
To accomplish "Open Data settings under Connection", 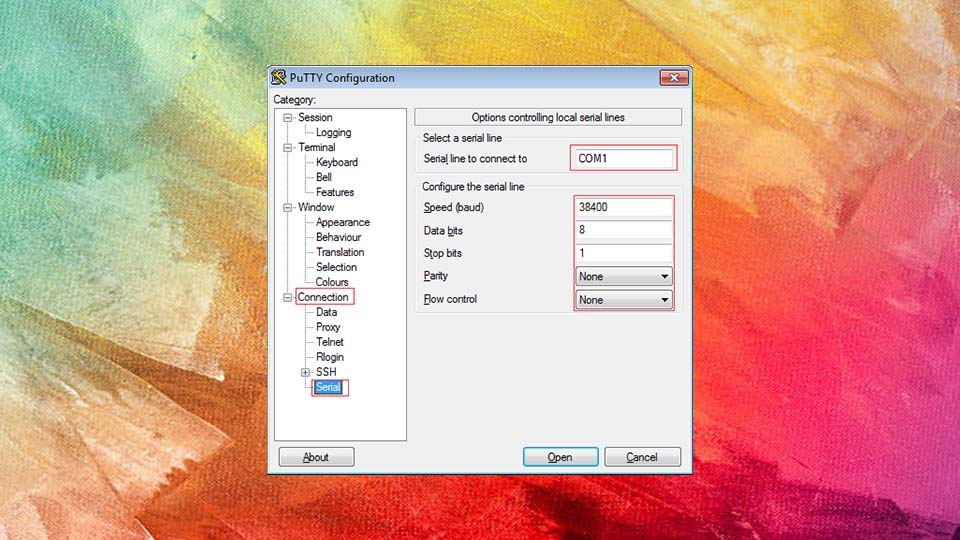I will tap(326, 312).
